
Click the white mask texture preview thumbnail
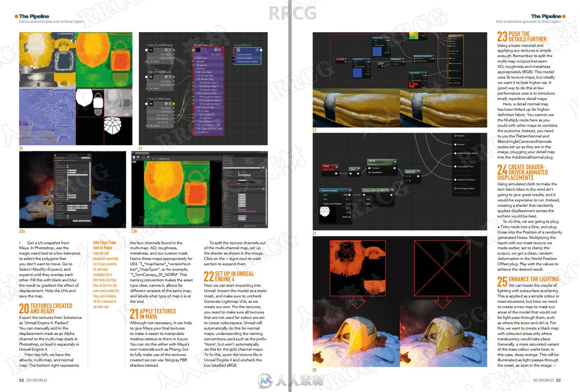(328, 215)
